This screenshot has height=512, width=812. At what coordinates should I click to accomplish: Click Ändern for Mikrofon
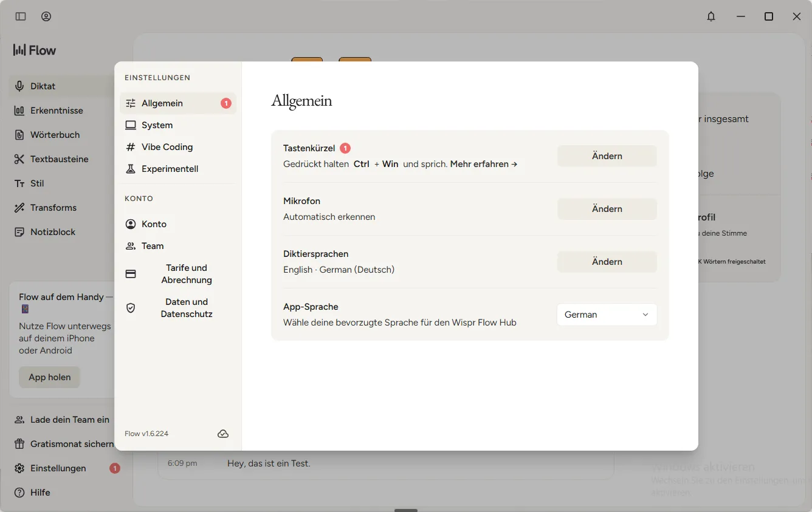607,209
